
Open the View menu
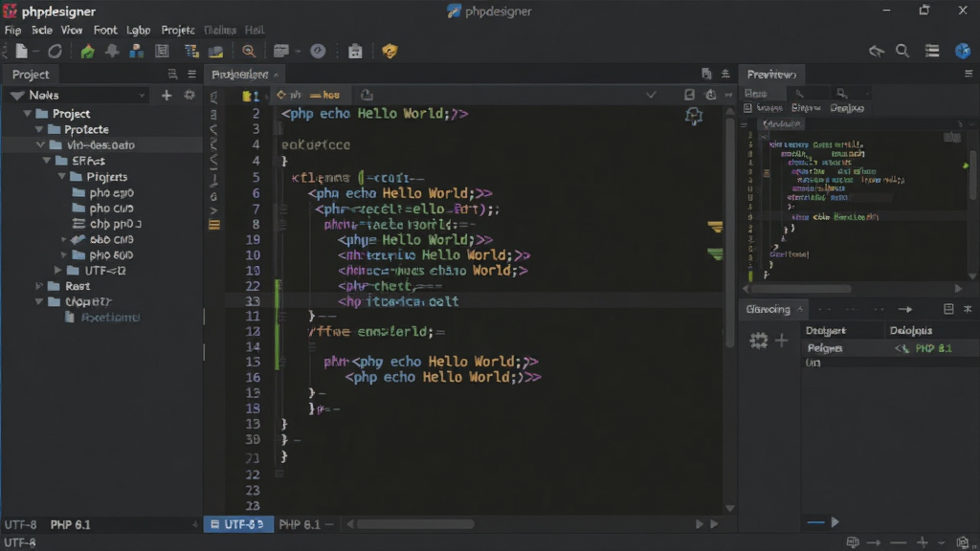[71, 30]
